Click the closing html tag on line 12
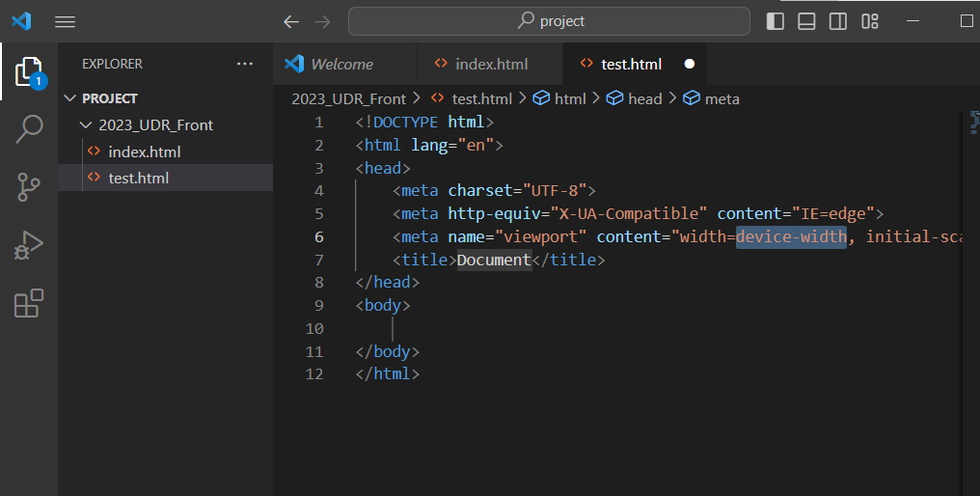This screenshot has width=980, height=496. [387, 374]
